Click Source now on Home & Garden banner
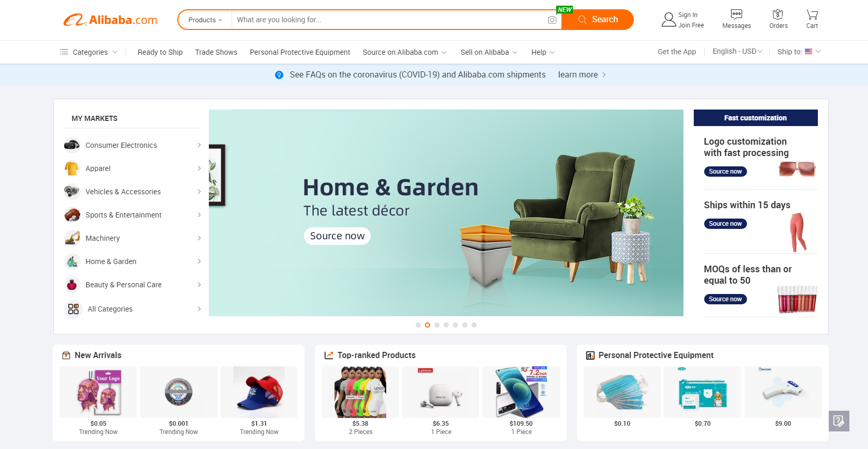 [x=337, y=236]
